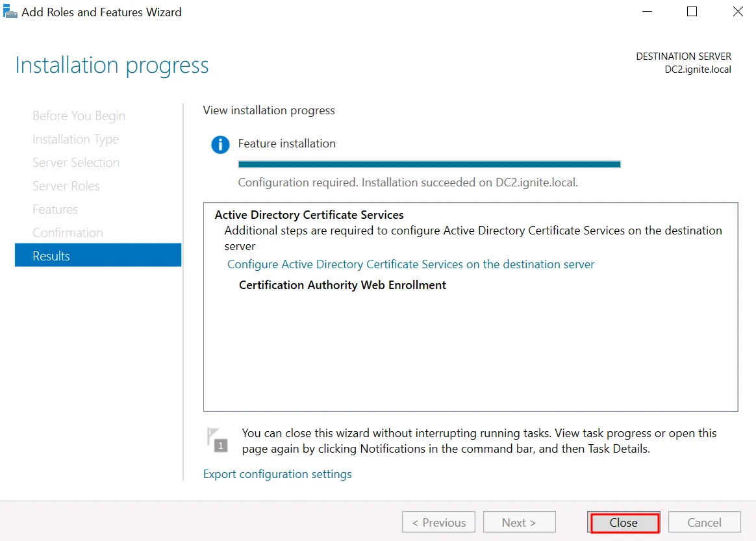Switch to the Server Roles step
Image resolution: width=756 pixels, height=541 pixels.
66,186
